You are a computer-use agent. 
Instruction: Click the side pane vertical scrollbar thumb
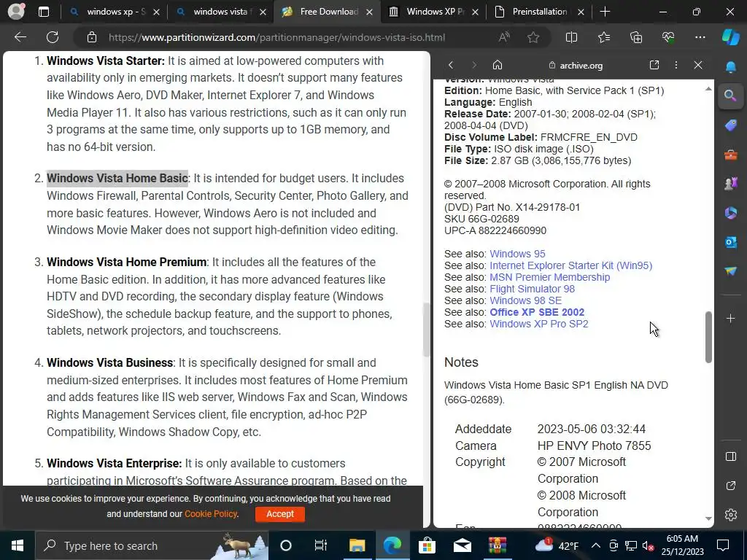[x=708, y=337]
